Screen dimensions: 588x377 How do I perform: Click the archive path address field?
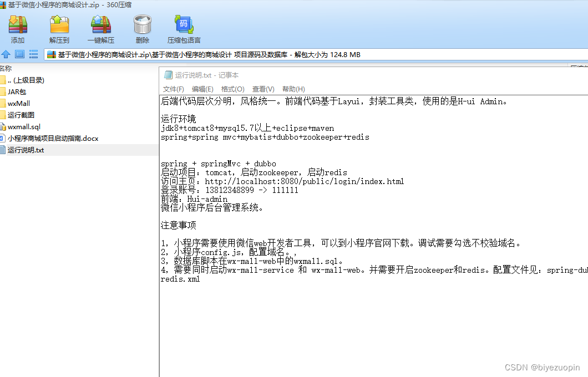[316, 55]
